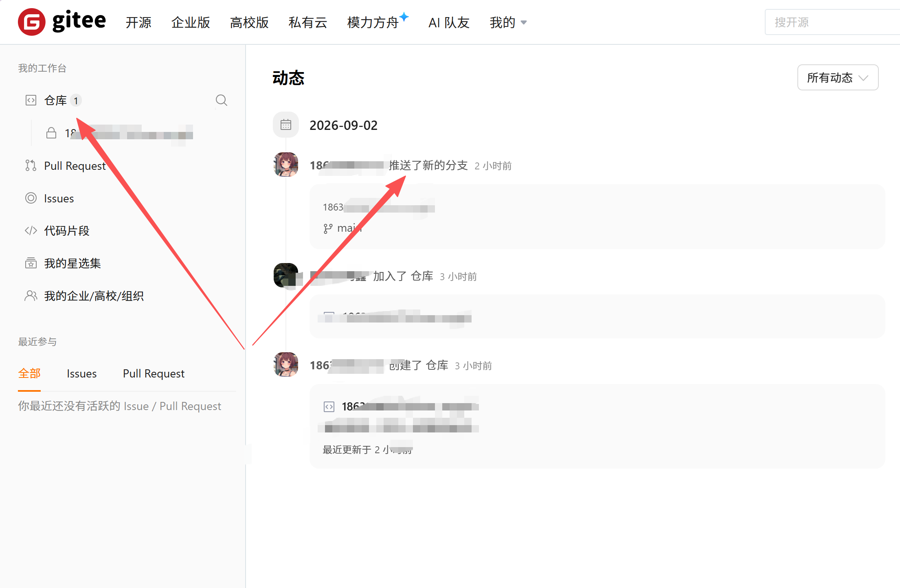Open avatar of user who 加入了 仓库

(286, 275)
